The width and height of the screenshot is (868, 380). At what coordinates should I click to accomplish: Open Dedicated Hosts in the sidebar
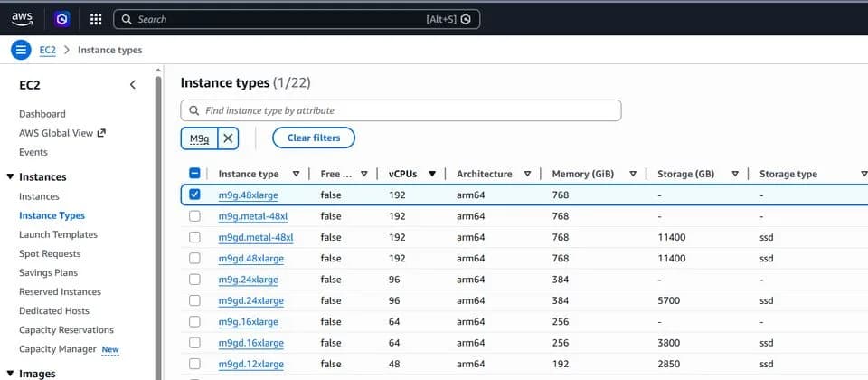[x=54, y=310]
